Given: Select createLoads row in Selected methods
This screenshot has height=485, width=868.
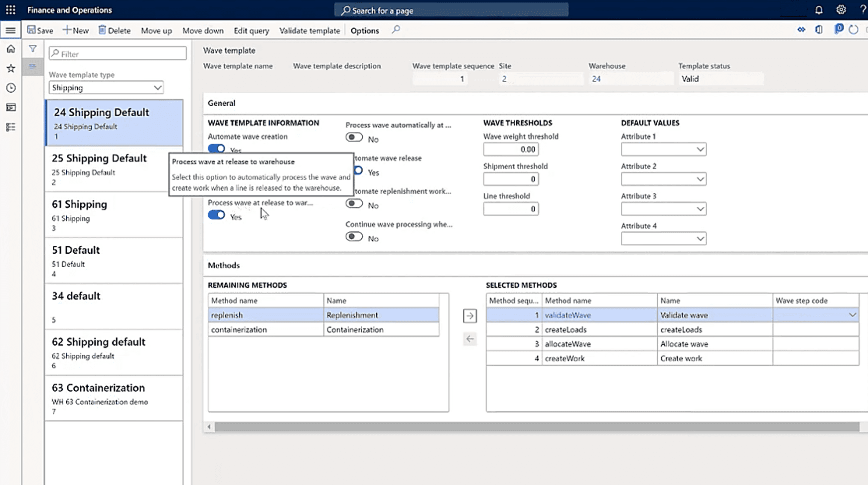Looking at the screenshot, I should (x=673, y=329).
